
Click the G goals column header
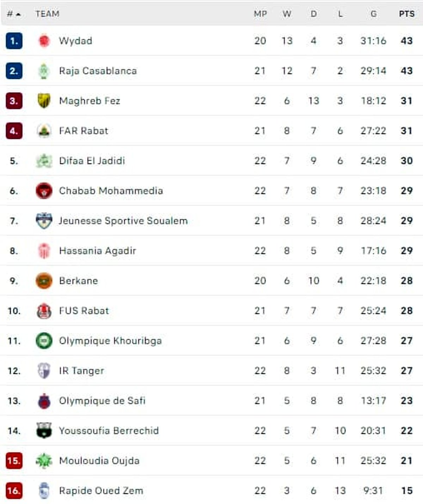pos(373,14)
